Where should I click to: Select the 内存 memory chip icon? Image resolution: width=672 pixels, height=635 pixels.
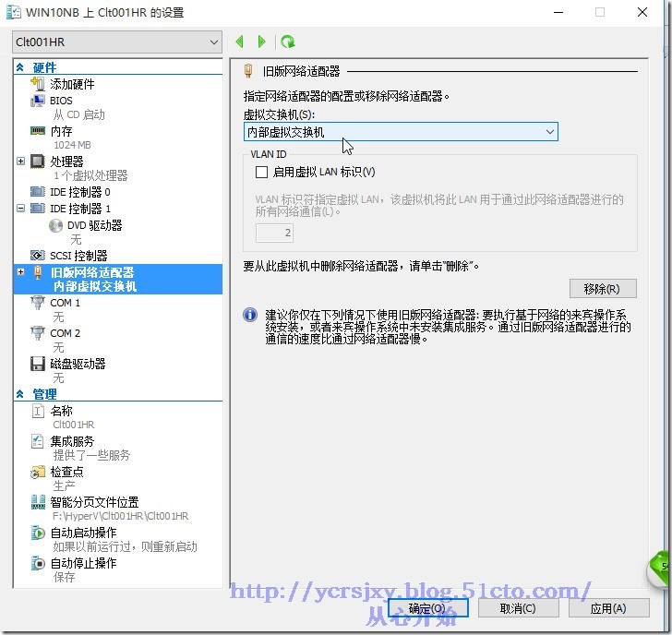[38, 131]
